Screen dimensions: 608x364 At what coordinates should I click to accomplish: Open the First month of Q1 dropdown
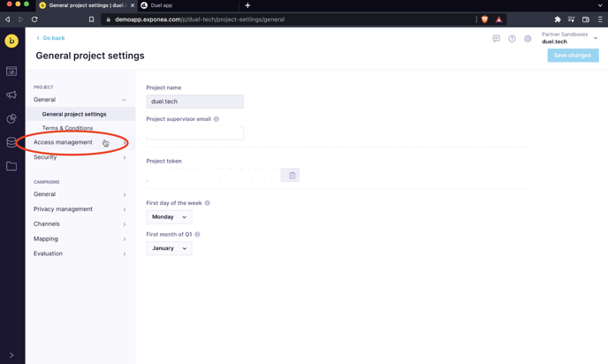click(169, 248)
